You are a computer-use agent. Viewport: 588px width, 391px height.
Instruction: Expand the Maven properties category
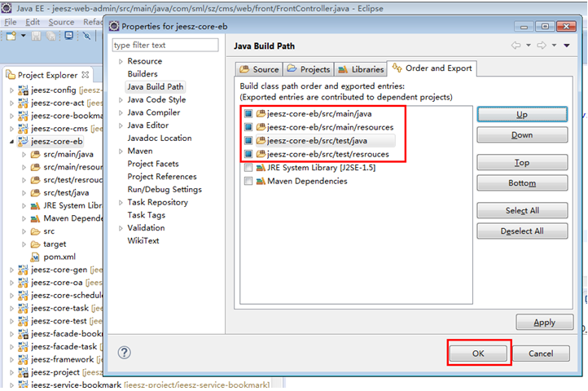121,152
